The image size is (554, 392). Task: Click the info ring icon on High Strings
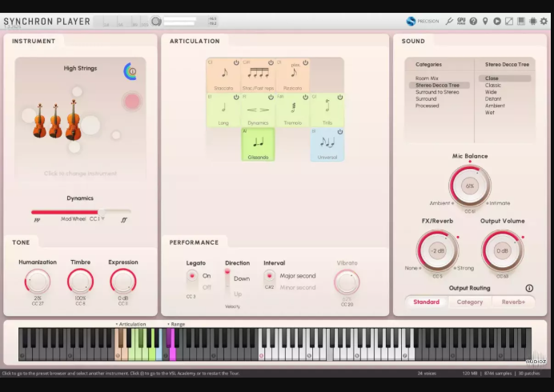point(130,71)
